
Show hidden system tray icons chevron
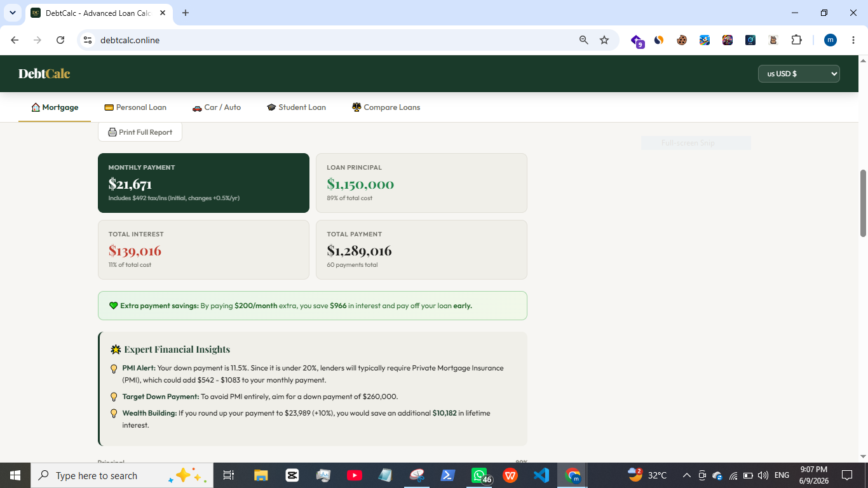tap(687, 475)
